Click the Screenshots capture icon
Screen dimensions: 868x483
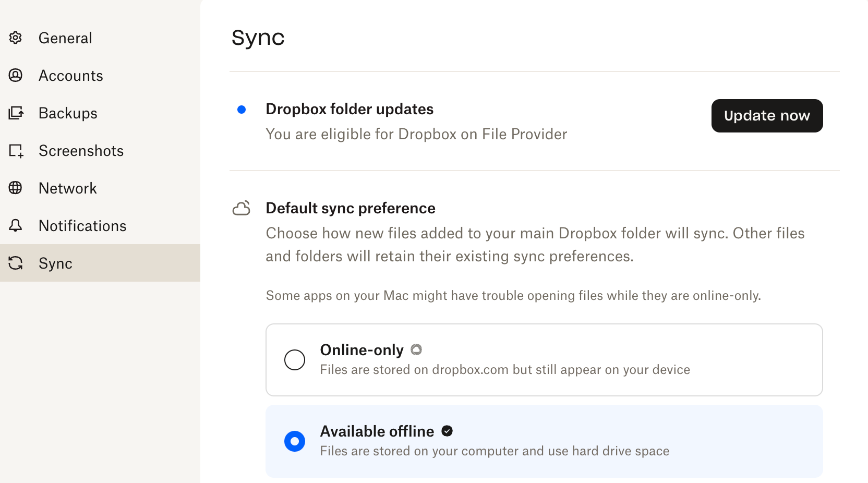pyautogui.click(x=16, y=151)
